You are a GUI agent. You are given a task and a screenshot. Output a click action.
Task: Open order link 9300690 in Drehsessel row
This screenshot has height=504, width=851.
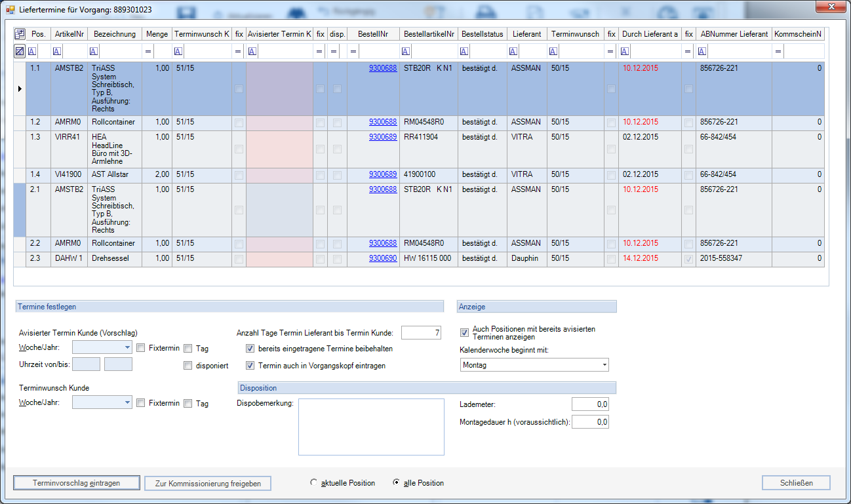pos(382,258)
